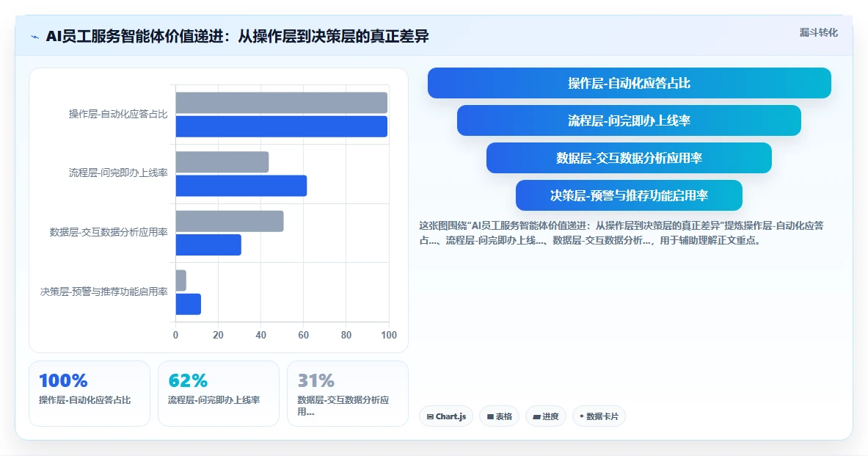The image size is (868, 456).
Task: Click the lightning icon beside the title
Action: pos(35,37)
